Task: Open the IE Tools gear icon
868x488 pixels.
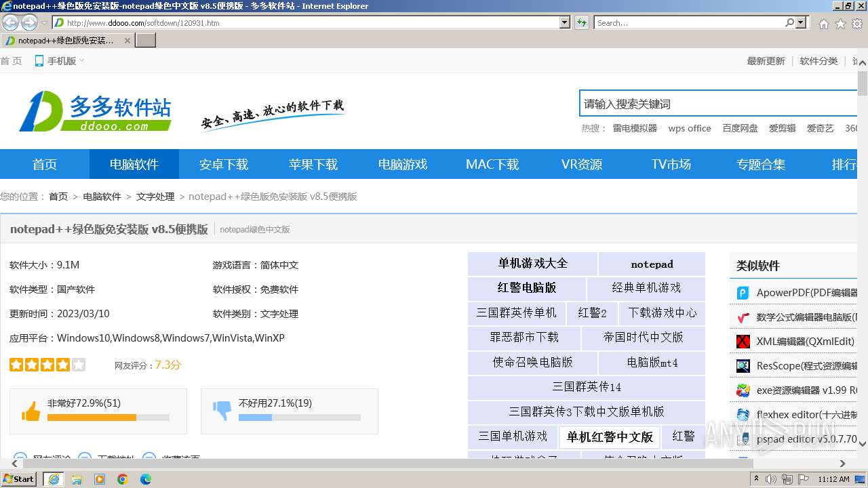Action: (857, 24)
